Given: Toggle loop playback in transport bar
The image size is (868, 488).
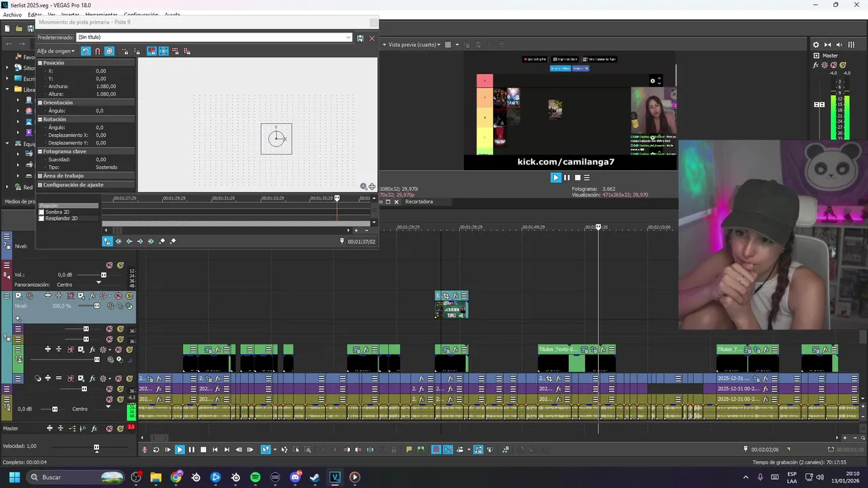Looking at the screenshot, I should click(x=156, y=449).
